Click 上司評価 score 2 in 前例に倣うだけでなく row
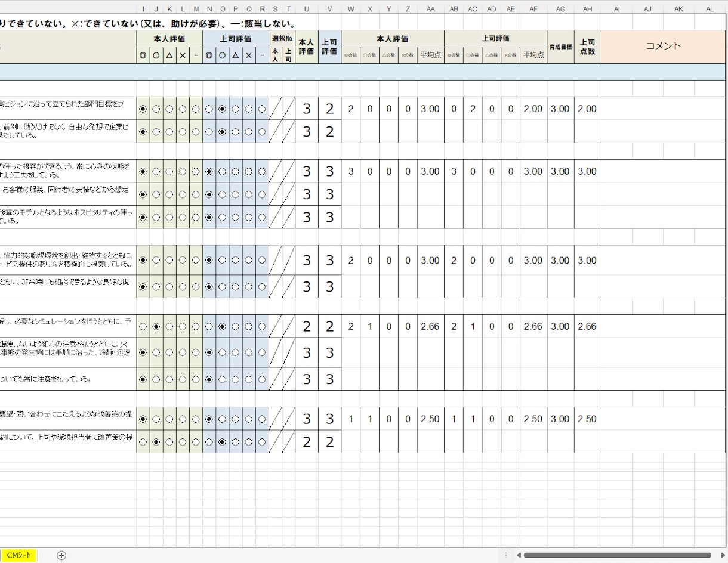 point(330,132)
